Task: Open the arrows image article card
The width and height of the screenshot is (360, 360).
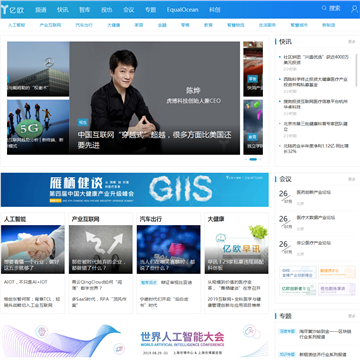Action: [101, 250]
